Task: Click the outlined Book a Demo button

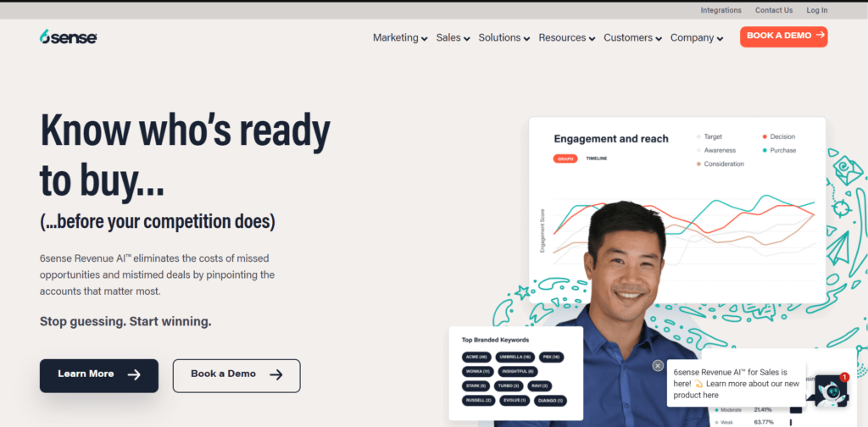Action: tap(236, 375)
